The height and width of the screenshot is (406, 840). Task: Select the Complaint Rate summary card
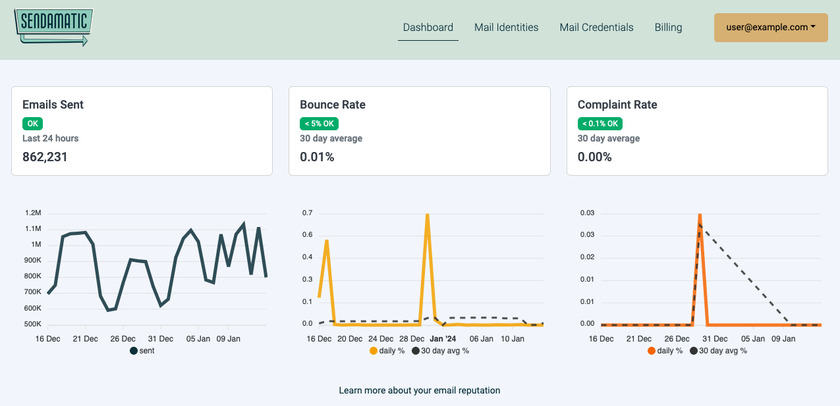point(697,131)
